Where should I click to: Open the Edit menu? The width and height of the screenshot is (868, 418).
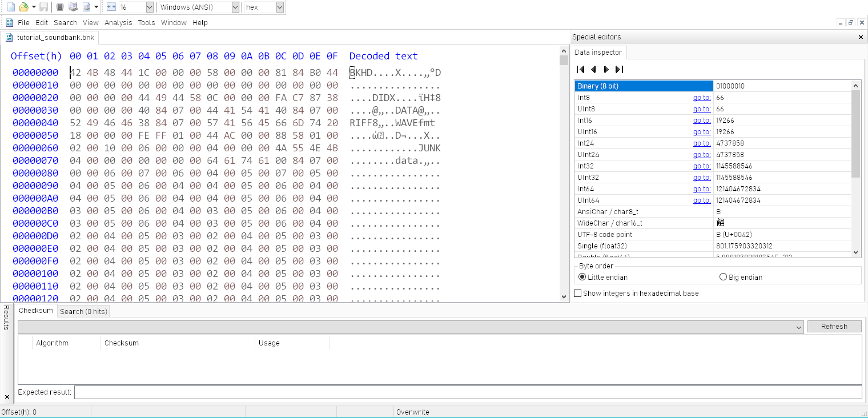point(42,23)
